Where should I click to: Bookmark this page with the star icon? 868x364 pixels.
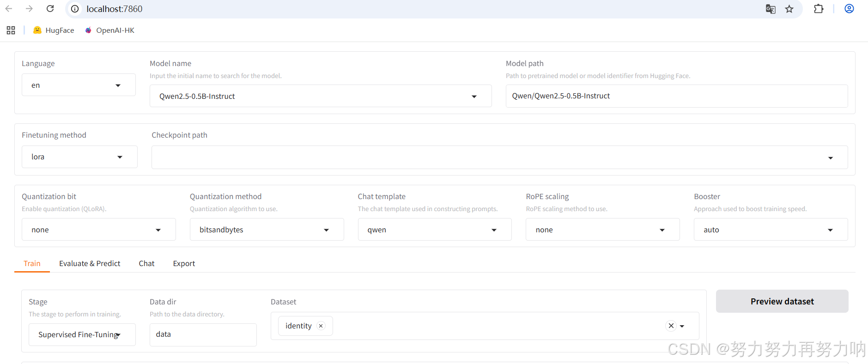coord(789,9)
